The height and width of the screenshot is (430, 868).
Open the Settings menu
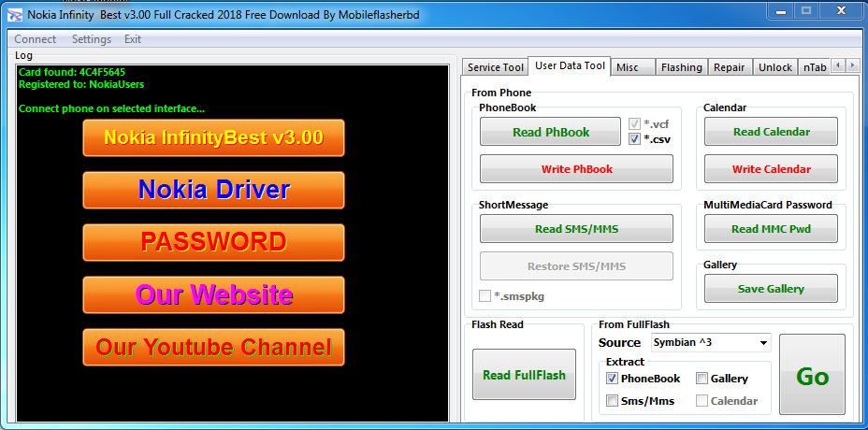92,39
